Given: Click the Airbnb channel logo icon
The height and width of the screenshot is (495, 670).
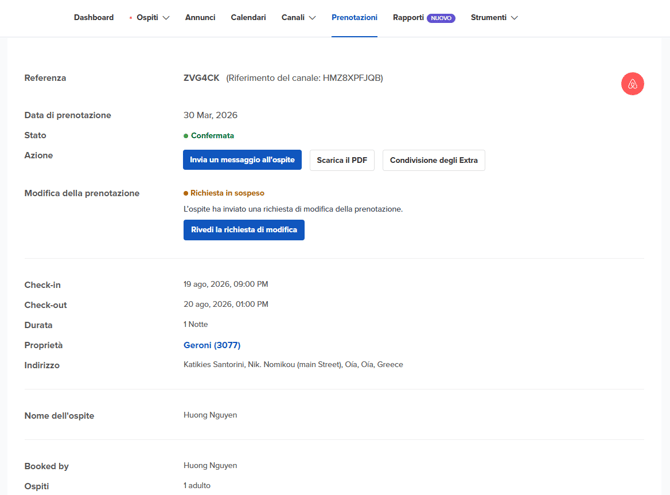Looking at the screenshot, I should 632,84.
